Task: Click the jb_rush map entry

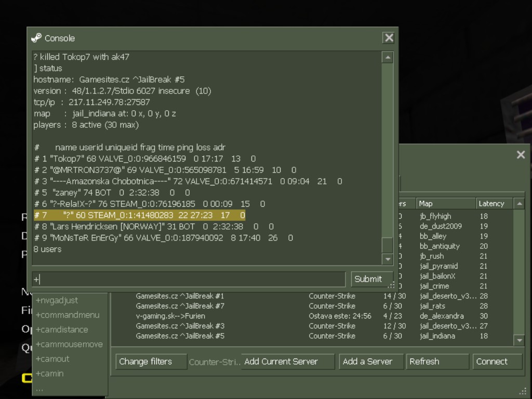Action: click(432, 256)
